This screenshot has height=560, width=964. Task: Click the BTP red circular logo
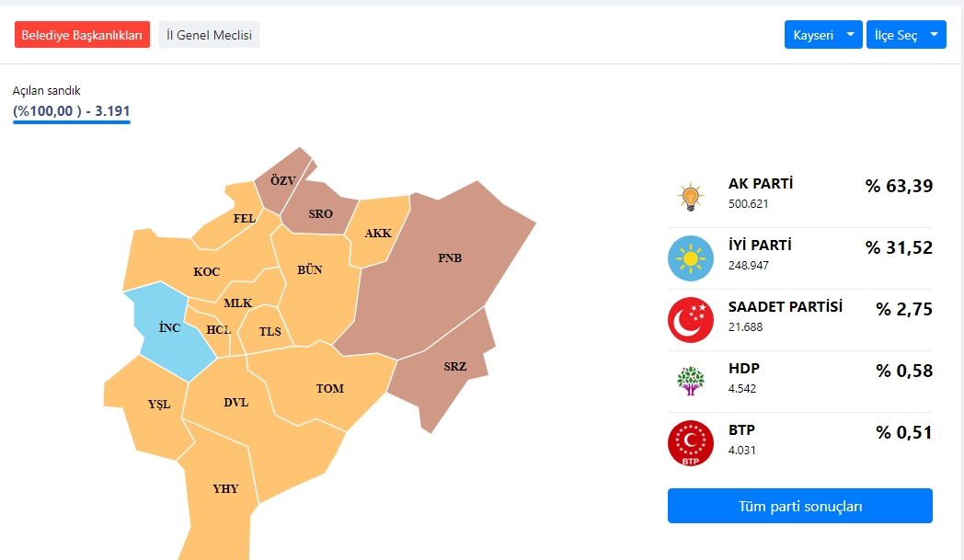691,443
